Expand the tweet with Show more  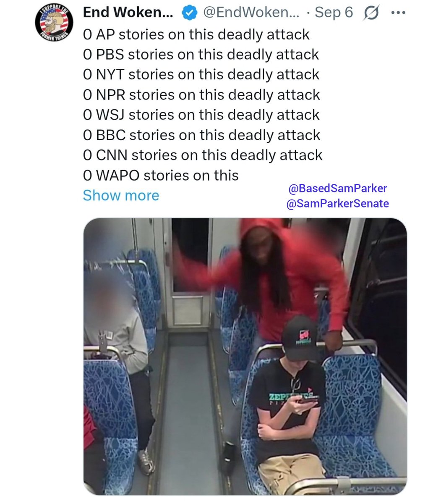click(121, 195)
